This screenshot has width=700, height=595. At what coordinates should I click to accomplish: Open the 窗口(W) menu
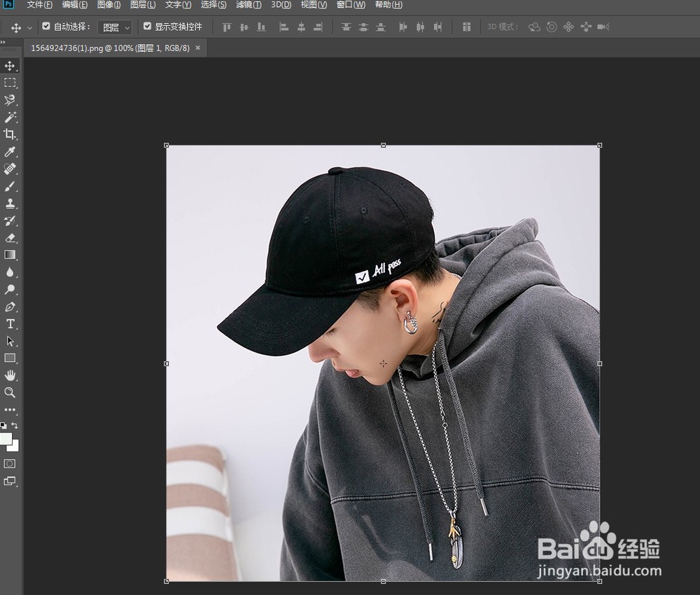(351, 5)
